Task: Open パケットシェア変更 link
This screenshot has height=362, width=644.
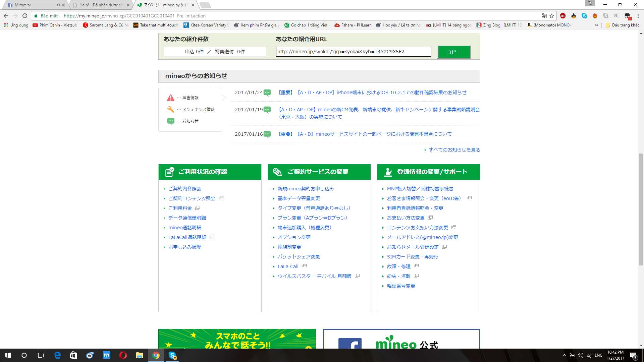Action: click(299, 257)
